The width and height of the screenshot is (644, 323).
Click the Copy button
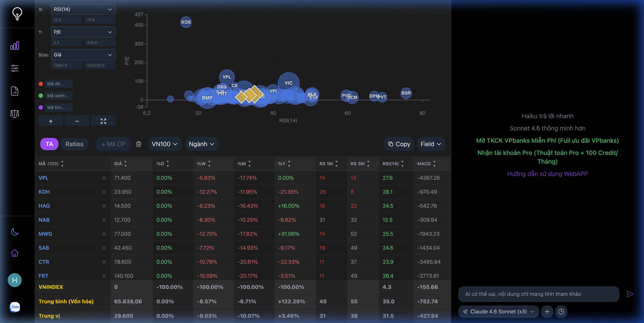tap(399, 144)
